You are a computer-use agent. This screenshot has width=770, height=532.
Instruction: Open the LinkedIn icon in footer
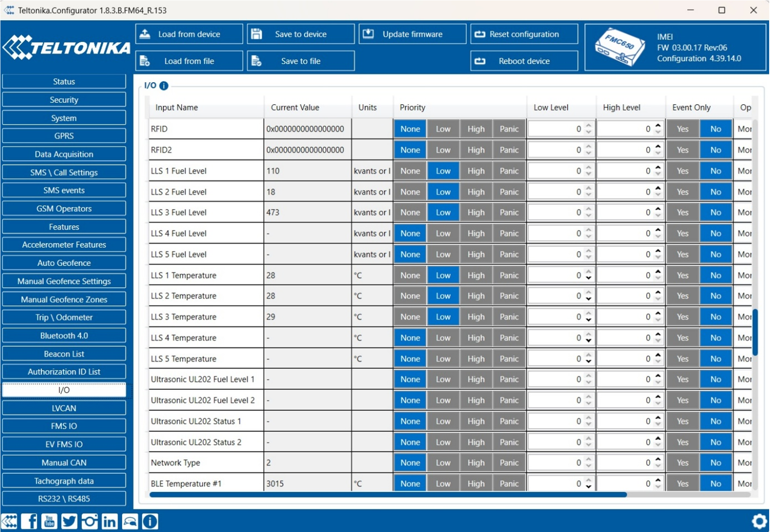tap(110, 521)
